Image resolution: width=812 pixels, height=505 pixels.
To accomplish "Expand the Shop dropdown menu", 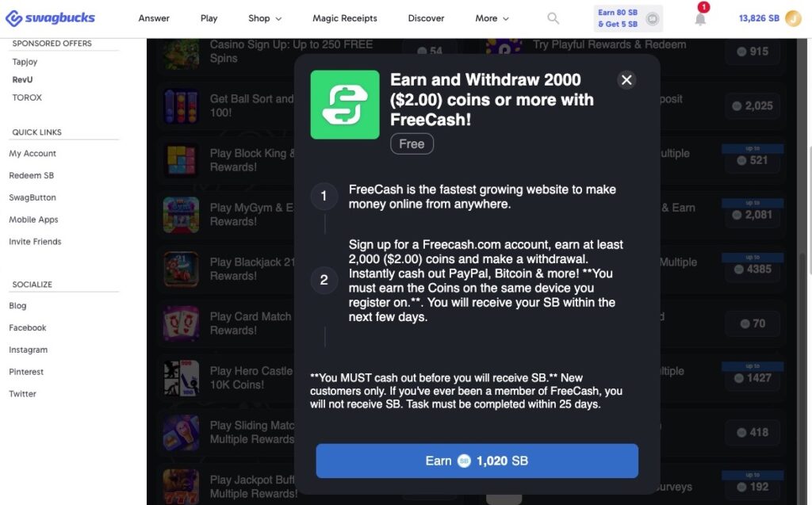I will (x=265, y=18).
